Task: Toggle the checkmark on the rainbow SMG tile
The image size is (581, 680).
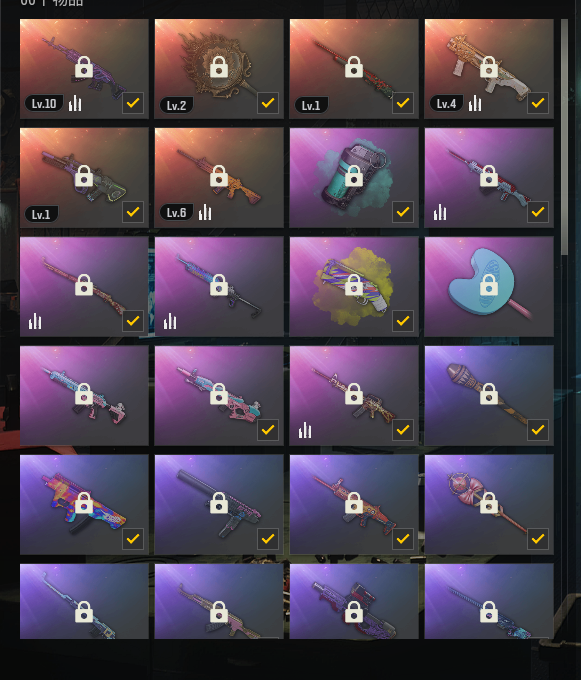Action: coord(133,539)
